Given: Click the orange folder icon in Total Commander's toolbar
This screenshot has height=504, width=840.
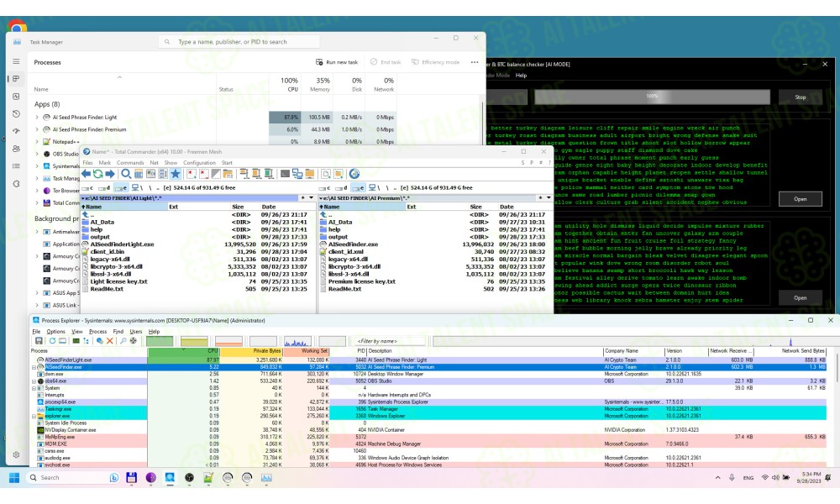Looking at the screenshot, I should pos(310,174).
